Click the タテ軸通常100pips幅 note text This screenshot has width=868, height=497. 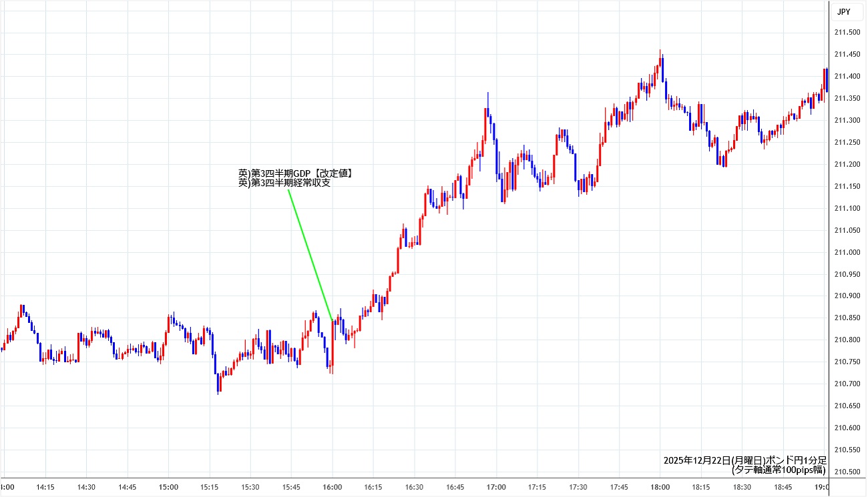(x=779, y=470)
